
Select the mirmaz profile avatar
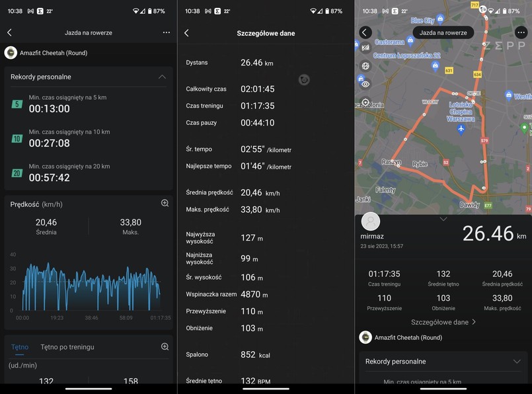pyautogui.click(x=370, y=220)
